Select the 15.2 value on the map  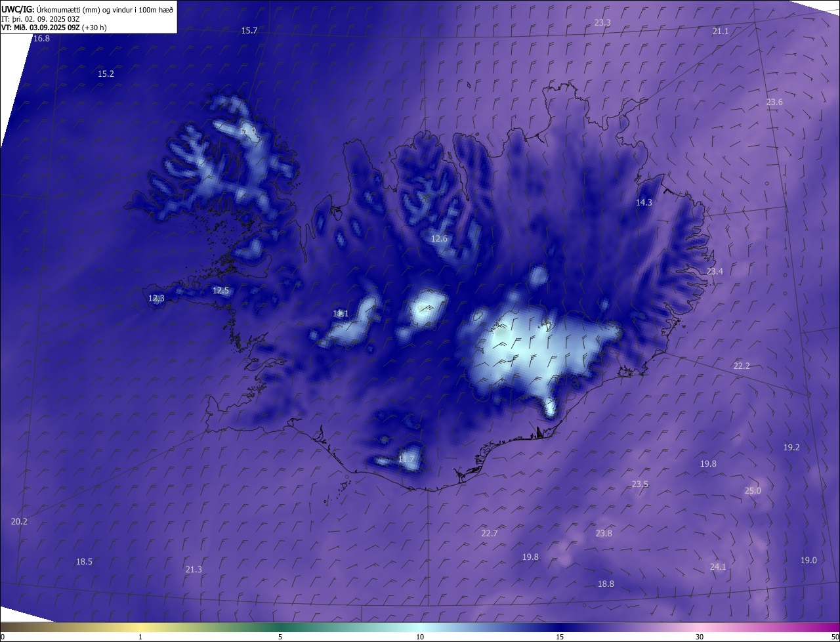point(106,74)
